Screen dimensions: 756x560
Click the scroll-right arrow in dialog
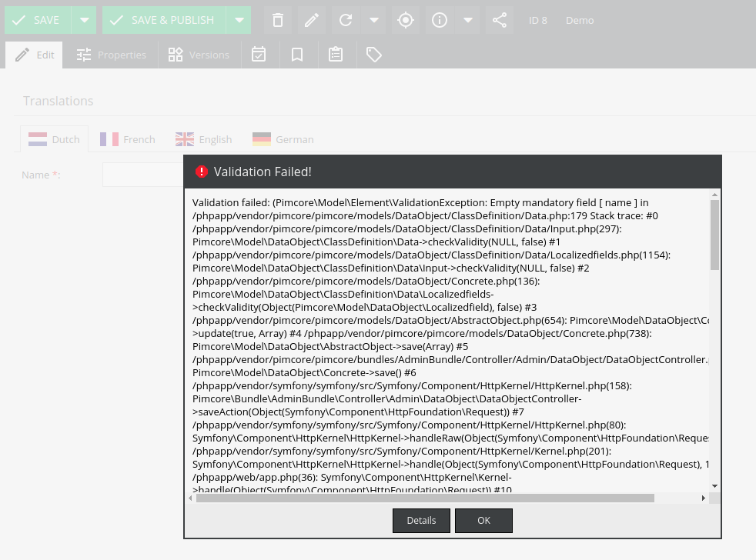click(704, 498)
